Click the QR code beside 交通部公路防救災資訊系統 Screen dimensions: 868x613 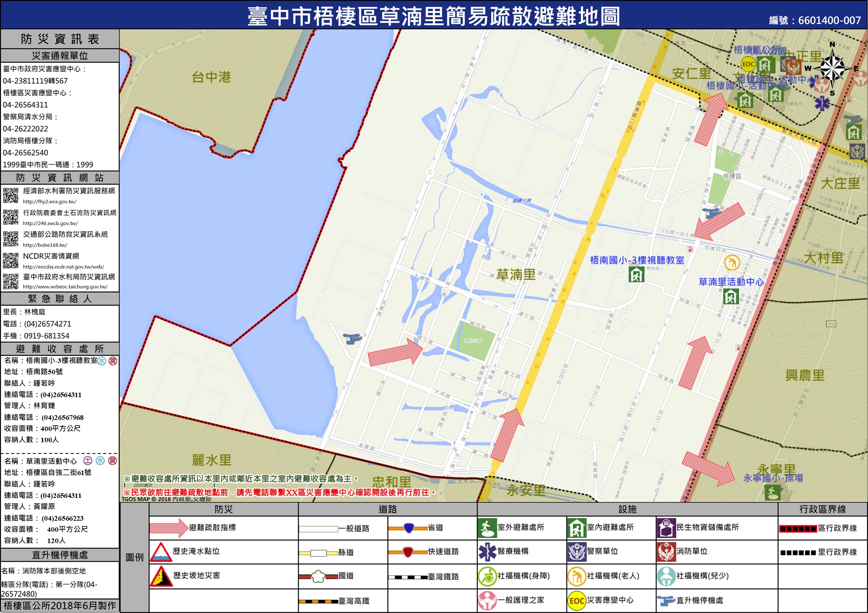(x=11, y=239)
